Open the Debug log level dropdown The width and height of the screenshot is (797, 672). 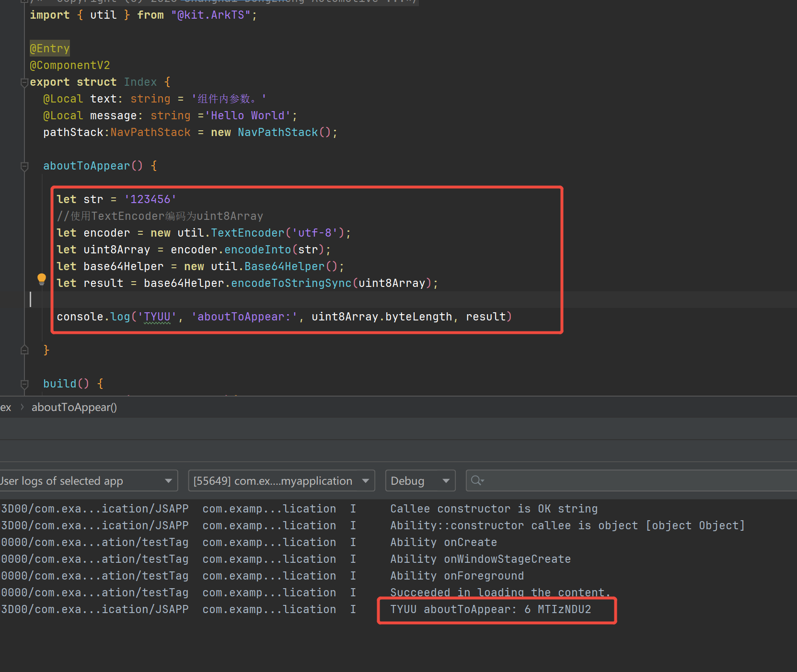pyautogui.click(x=420, y=480)
